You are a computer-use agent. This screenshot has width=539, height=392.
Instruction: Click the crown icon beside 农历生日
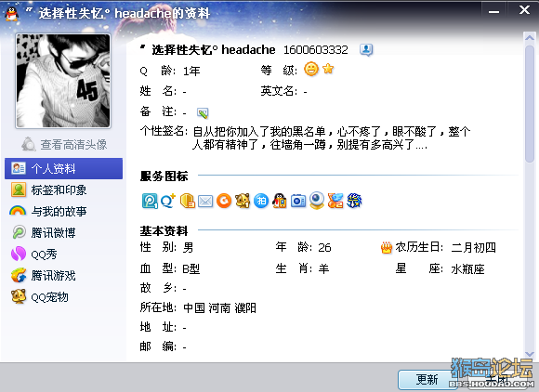click(x=387, y=247)
